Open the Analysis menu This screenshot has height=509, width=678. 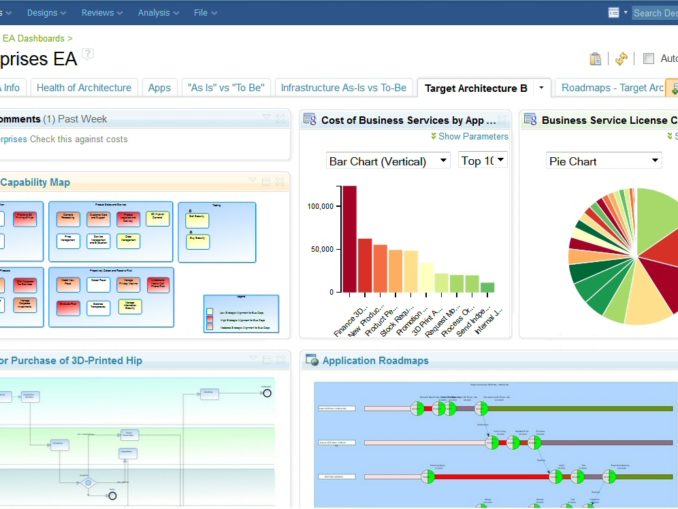[158, 13]
